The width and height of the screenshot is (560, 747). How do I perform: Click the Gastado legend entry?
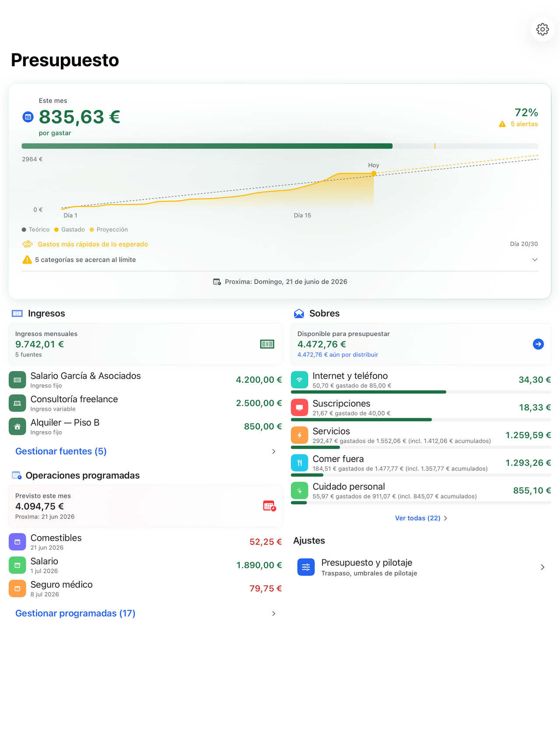coord(70,229)
